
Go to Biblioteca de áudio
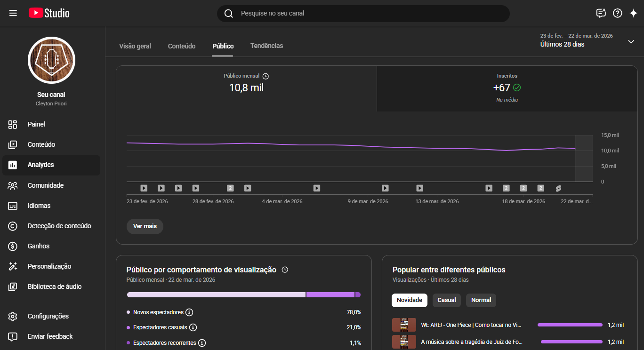54,286
